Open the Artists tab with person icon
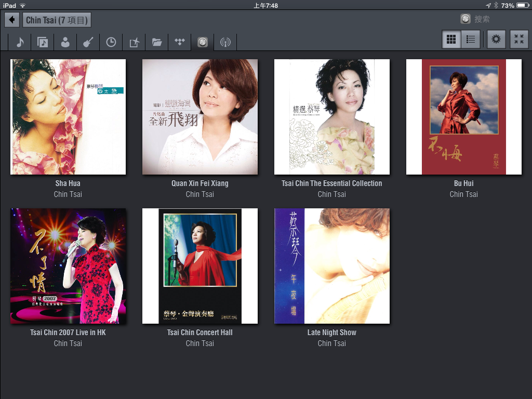This screenshot has height=399, width=532. click(x=65, y=42)
